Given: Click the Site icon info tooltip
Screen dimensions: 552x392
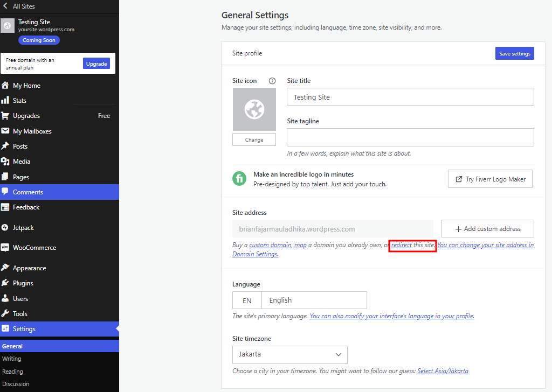Looking at the screenshot, I should pos(272,80).
